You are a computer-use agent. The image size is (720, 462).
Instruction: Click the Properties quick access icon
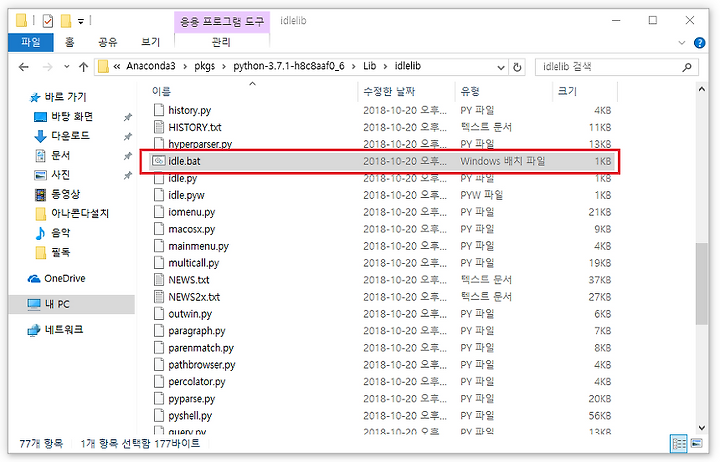click(x=47, y=21)
